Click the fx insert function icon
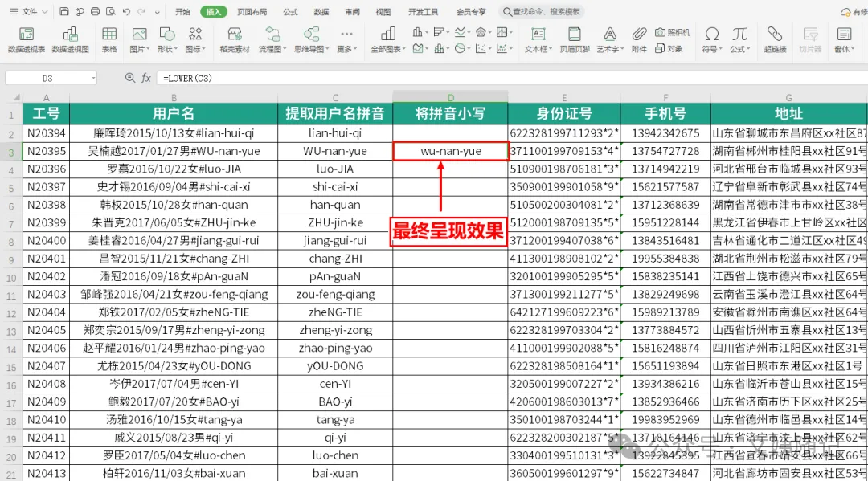Screen dimensions: 868x481 [146, 78]
